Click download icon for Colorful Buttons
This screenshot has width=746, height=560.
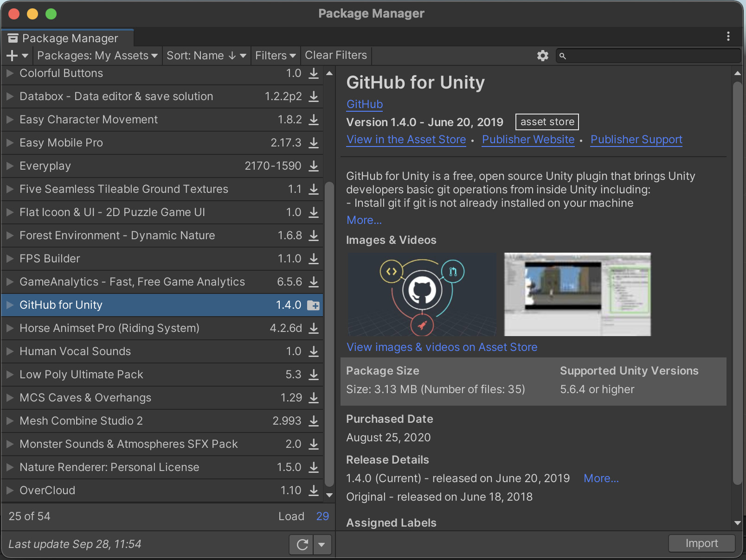314,73
